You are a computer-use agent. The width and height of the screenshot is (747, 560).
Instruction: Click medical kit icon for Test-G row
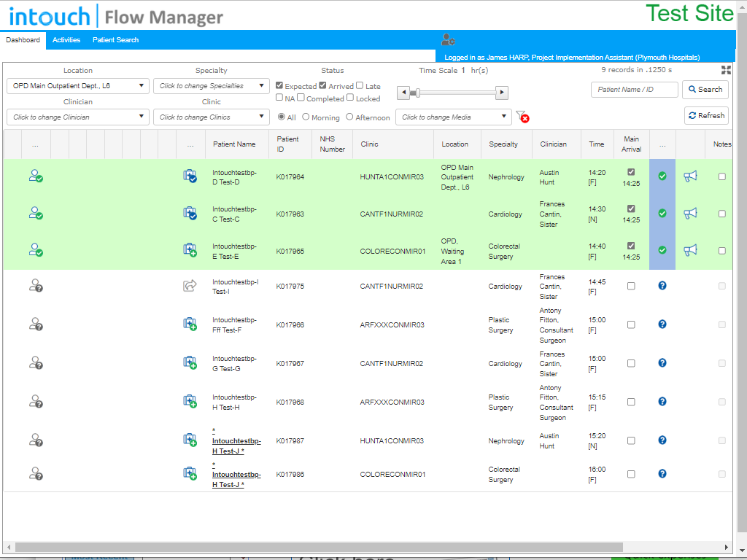pyautogui.click(x=190, y=362)
